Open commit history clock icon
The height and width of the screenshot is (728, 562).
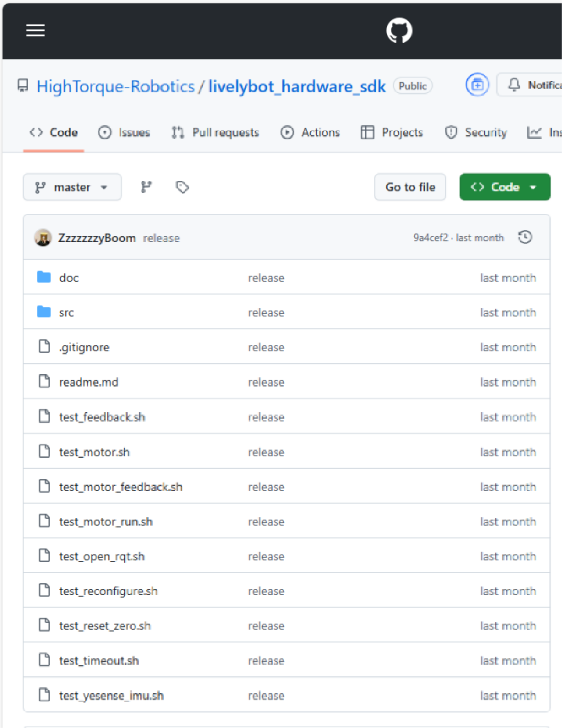[x=525, y=237]
